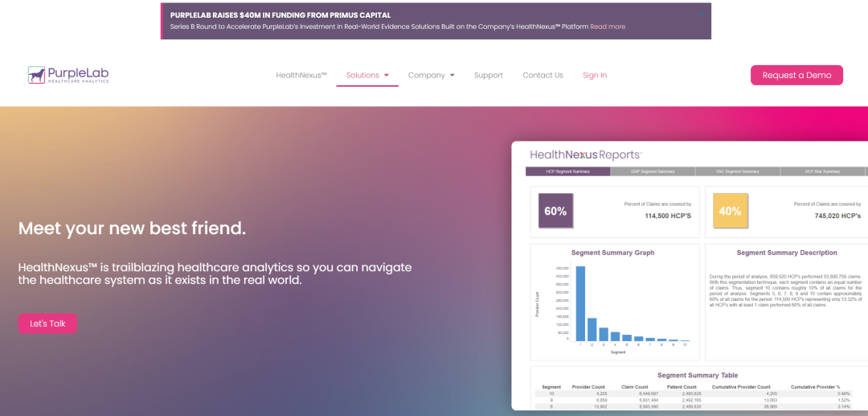Click the Provider Count column header
The height and width of the screenshot is (416, 868).
[x=588, y=387]
